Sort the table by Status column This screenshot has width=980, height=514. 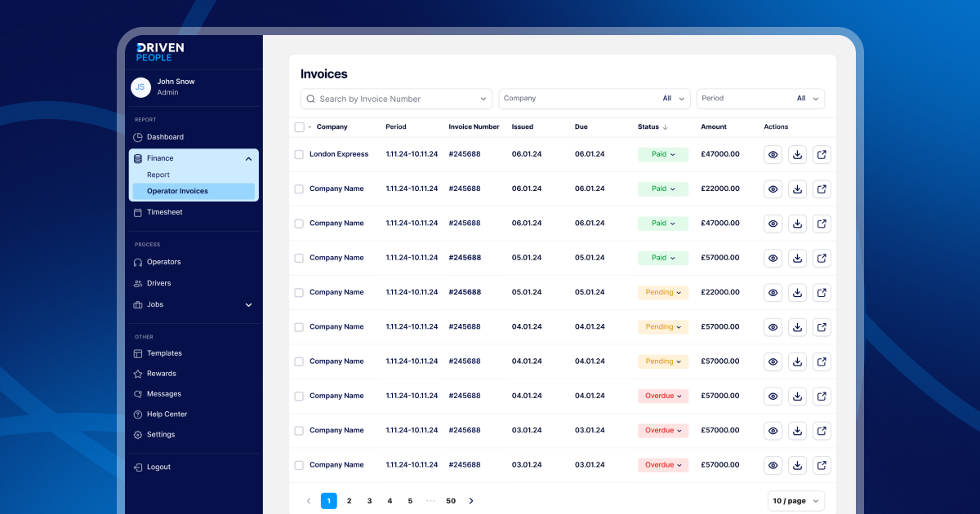653,127
